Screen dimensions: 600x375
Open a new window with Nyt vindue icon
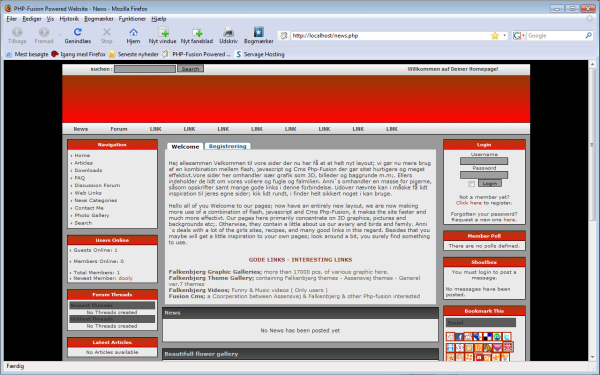(163, 35)
